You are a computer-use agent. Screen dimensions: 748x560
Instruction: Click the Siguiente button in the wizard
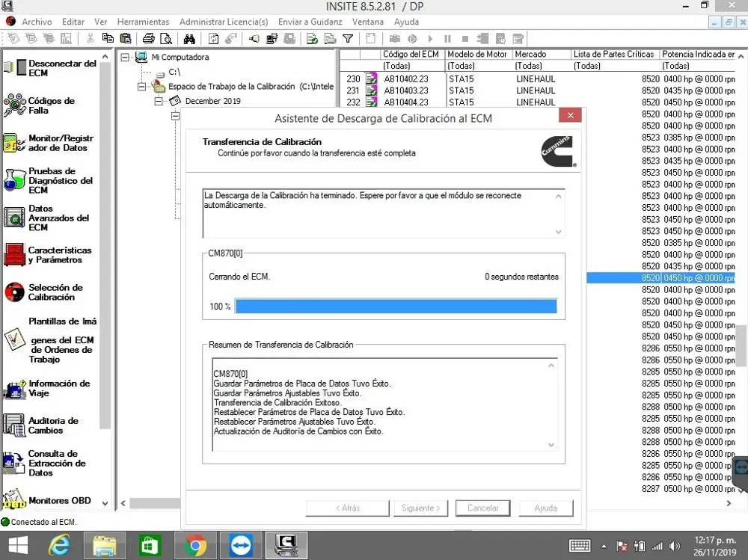420,508
